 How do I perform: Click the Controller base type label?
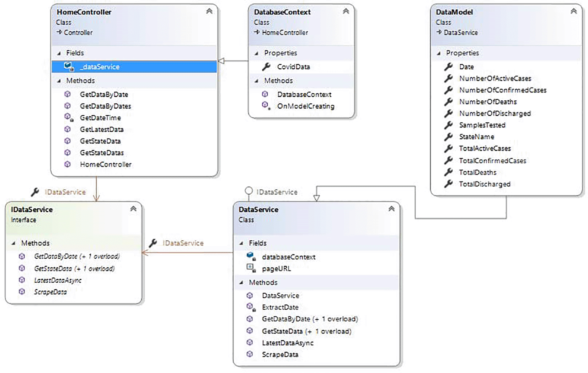click(78, 32)
